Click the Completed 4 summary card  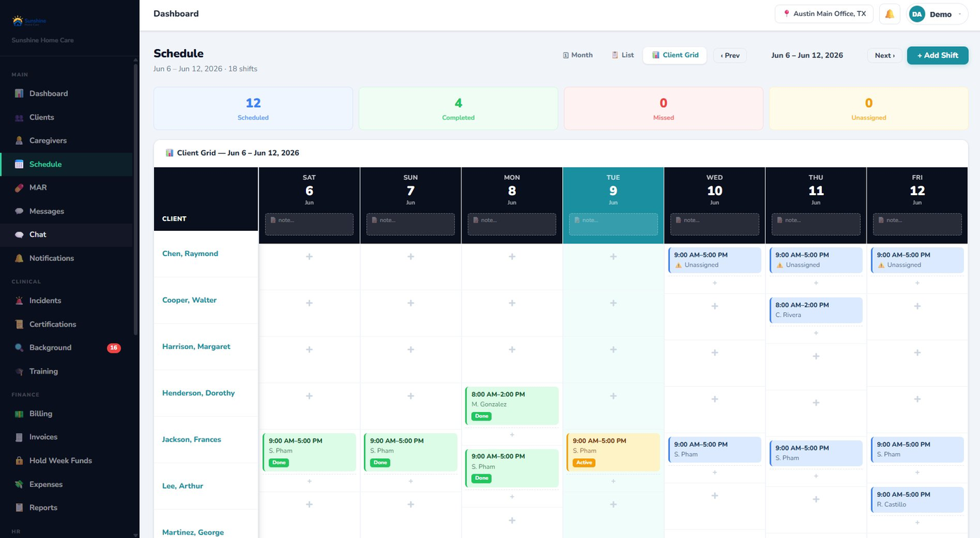[458, 108]
